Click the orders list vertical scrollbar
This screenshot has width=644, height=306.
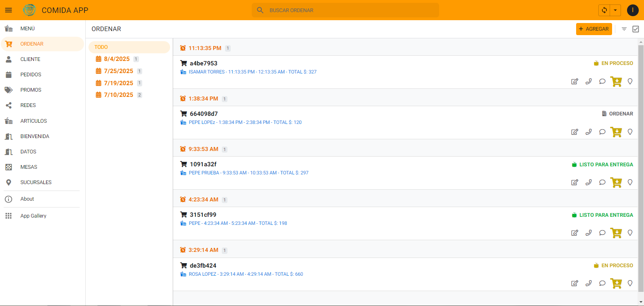click(x=641, y=168)
